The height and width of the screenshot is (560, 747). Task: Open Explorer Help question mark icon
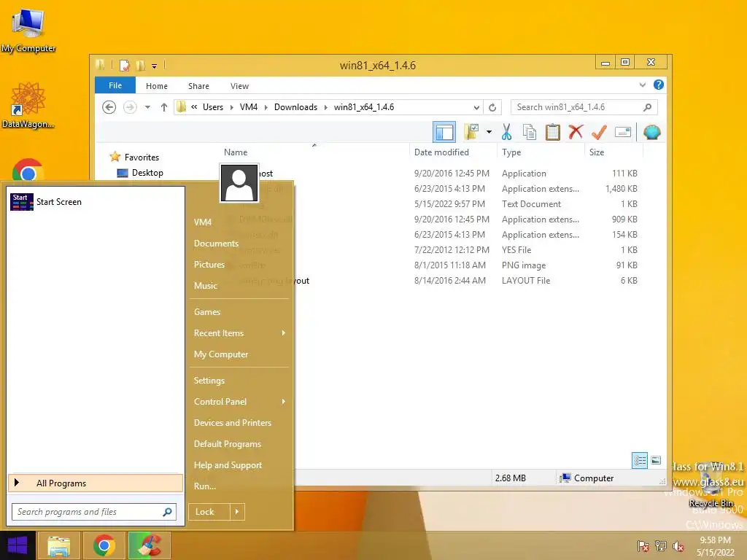(659, 85)
